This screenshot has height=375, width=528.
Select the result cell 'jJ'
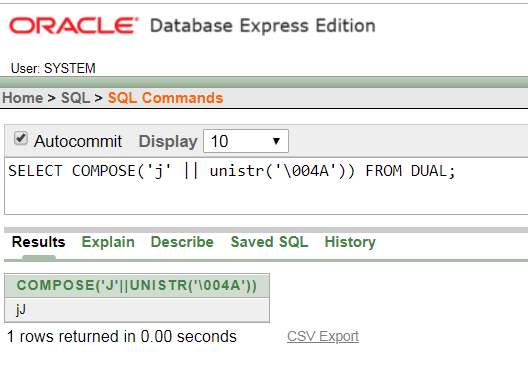pyautogui.click(x=137, y=310)
